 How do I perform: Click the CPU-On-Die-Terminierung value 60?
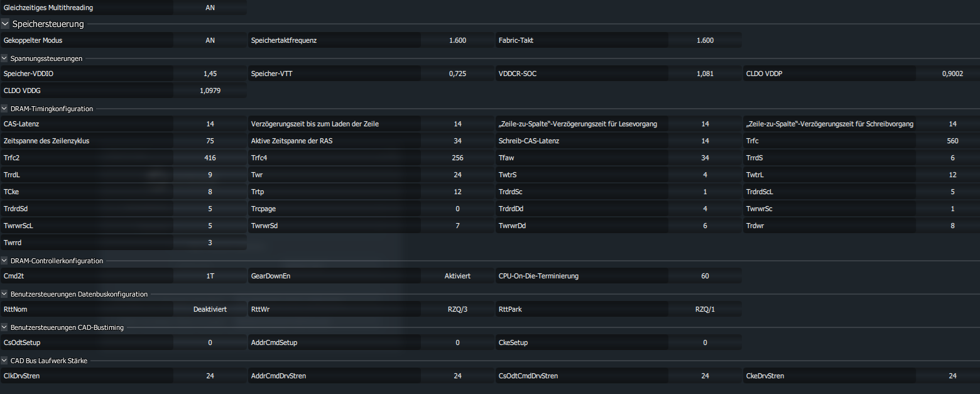pyautogui.click(x=705, y=276)
